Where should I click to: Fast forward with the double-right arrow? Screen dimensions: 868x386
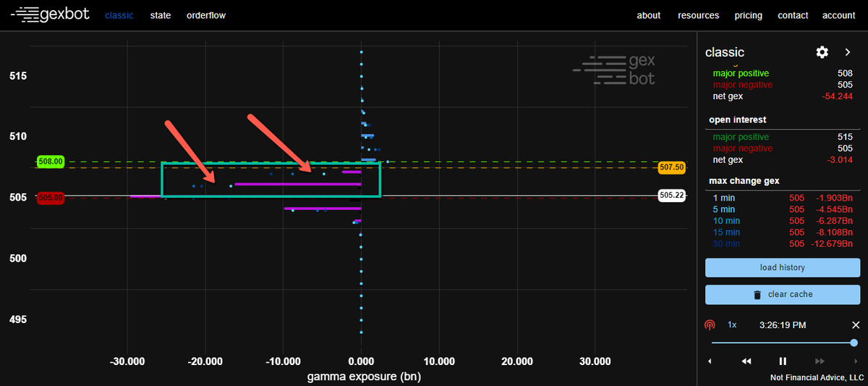820,361
